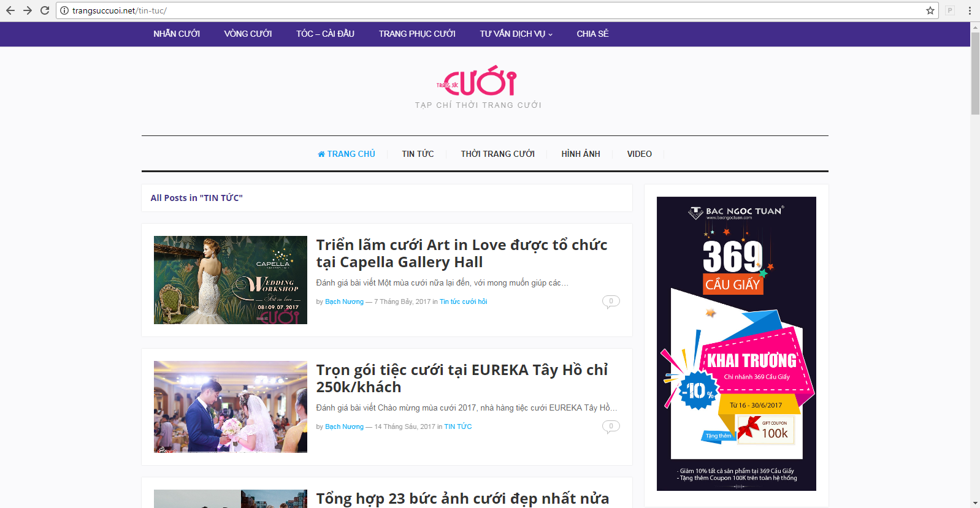Click the scrollbar down arrow
The image size is (980, 508).
click(975, 503)
